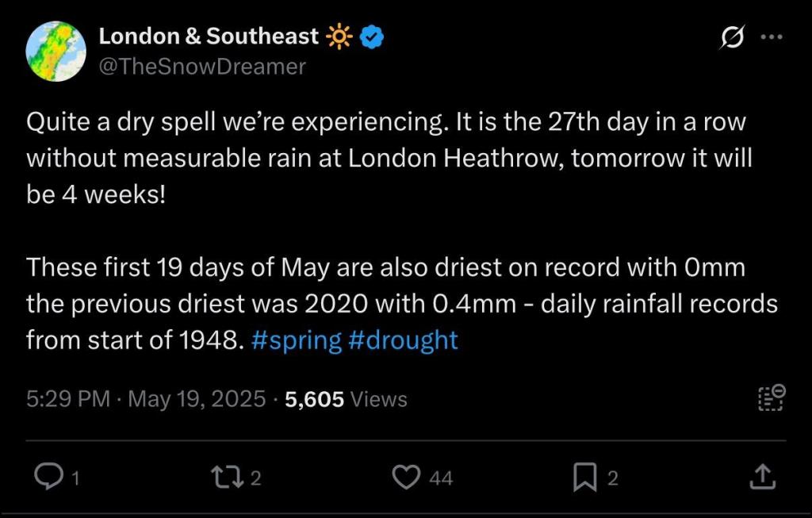This screenshot has height=518, width=812.
Task: Click the sun emoji beside the name
Action: point(339,36)
